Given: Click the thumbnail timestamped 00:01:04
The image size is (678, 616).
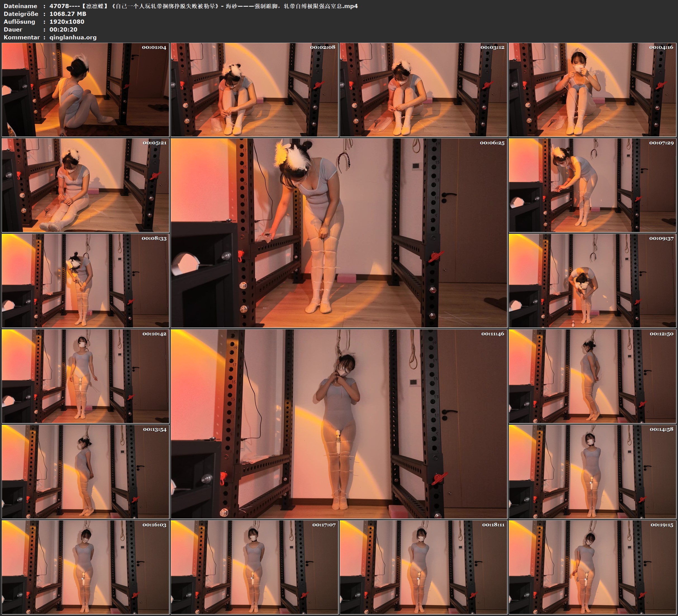Looking at the screenshot, I should tap(85, 89).
